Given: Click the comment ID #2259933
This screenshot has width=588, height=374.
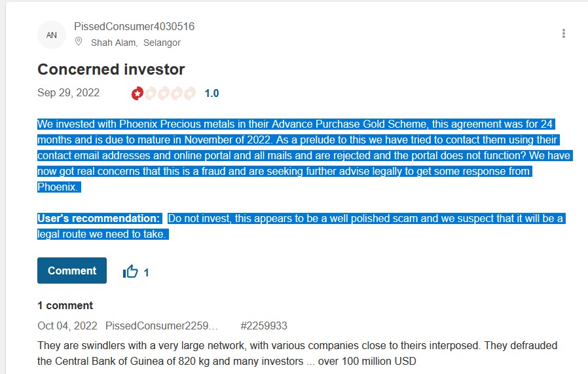Looking at the screenshot, I should (264, 326).
